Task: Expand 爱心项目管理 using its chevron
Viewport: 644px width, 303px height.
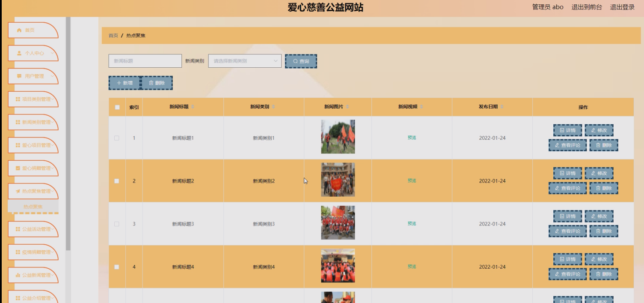Action: (53, 145)
